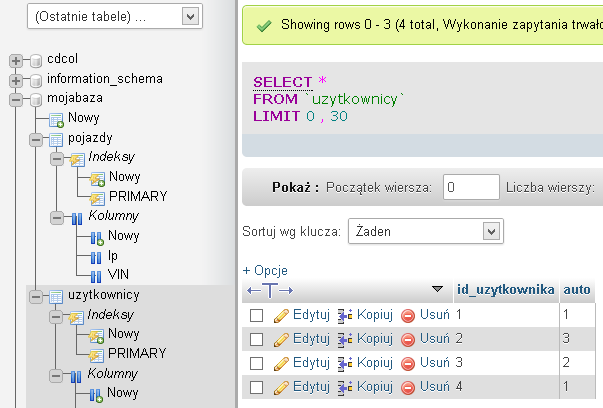
Task: Select the checkbox for row with id 3
Action: [256, 362]
